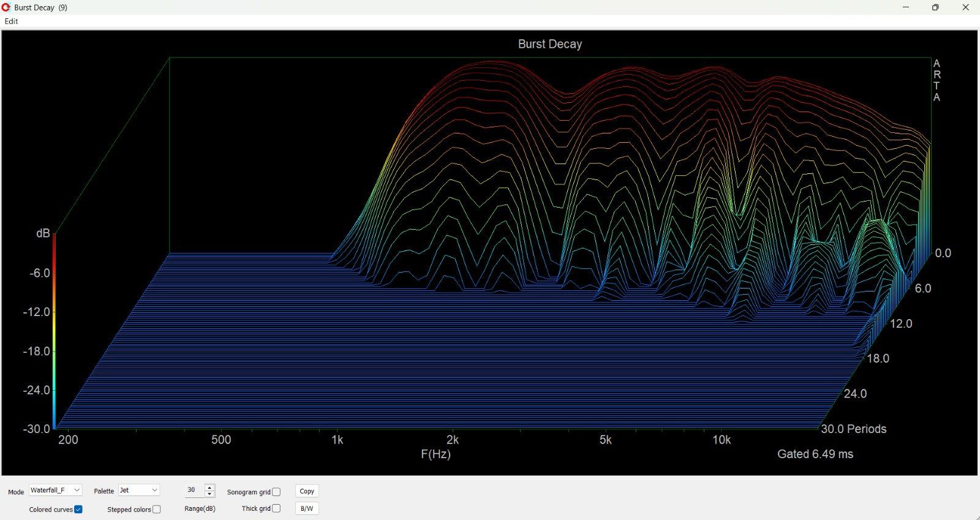This screenshot has width=980, height=520.
Task: Minimize the Burst Decay window
Action: (906, 7)
